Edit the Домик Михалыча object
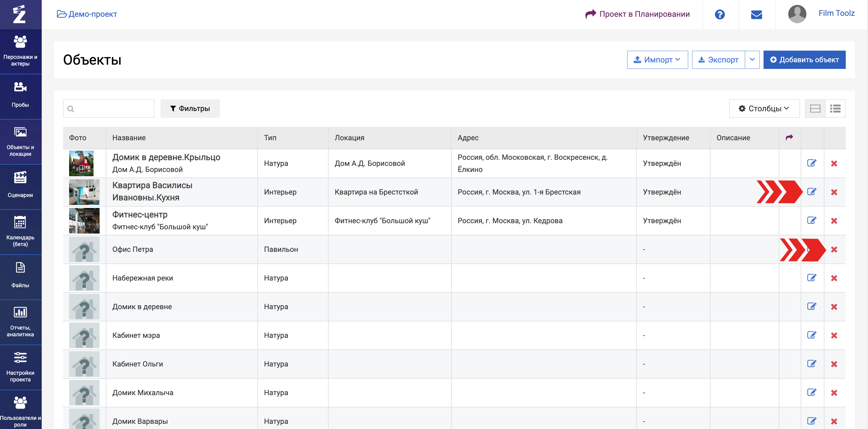 (812, 393)
